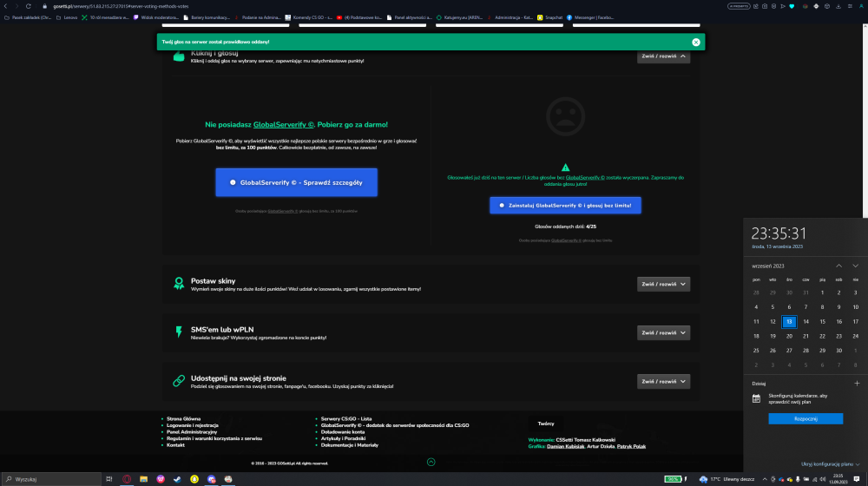Click the heart bookmark icon in the address bar
This screenshot has width=868, height=486.
[x=792, y=6]
